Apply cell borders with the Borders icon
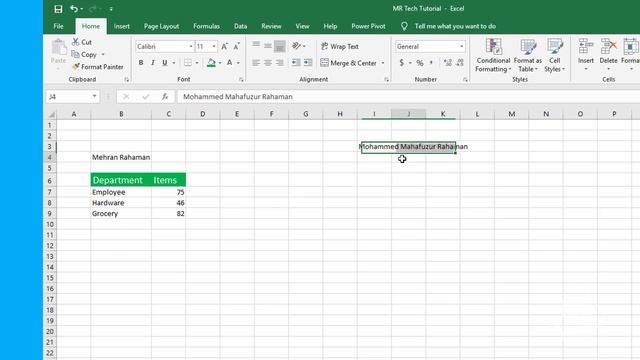 (x=188, y=63)
